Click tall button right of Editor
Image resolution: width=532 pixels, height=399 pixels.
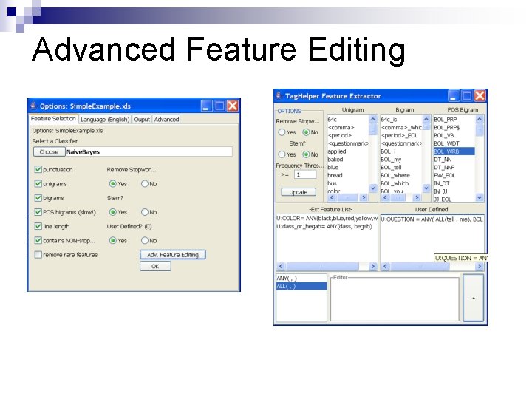[x=474, y=298]
